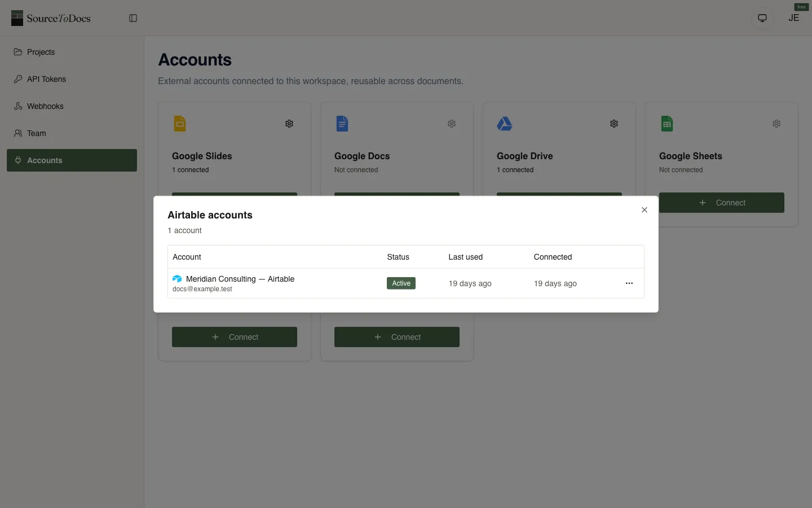Select Accounts in the sidebar
The height and width of the screenshot is (508, 812).
(x=72, y=160)
